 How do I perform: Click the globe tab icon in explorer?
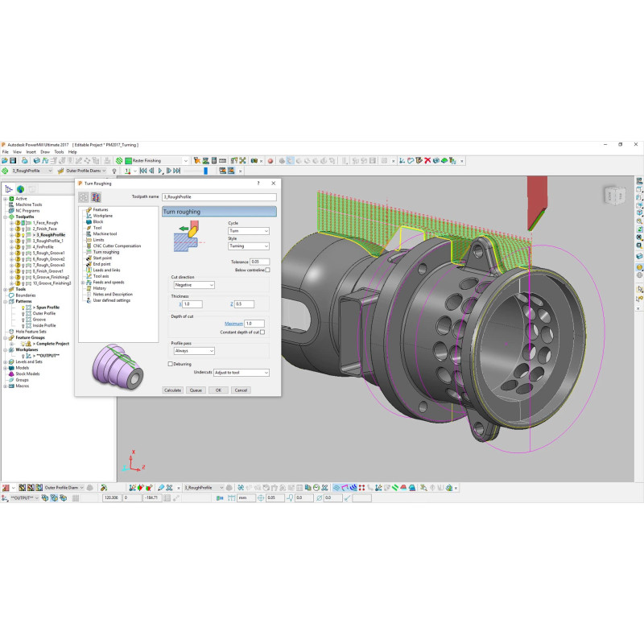20,189
